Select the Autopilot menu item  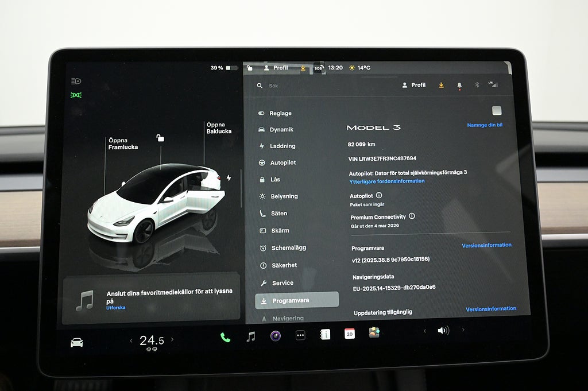pos(283,163)
